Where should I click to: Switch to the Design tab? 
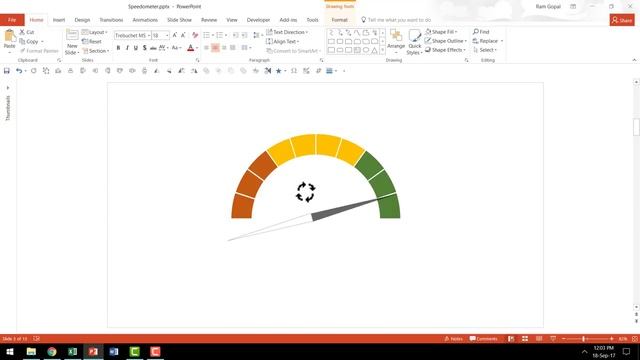82,20
